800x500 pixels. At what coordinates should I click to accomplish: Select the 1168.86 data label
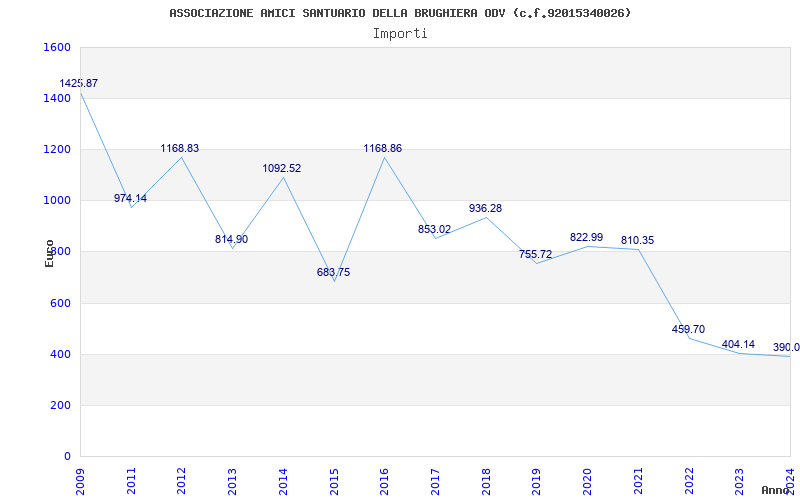(x=383, y=148)
